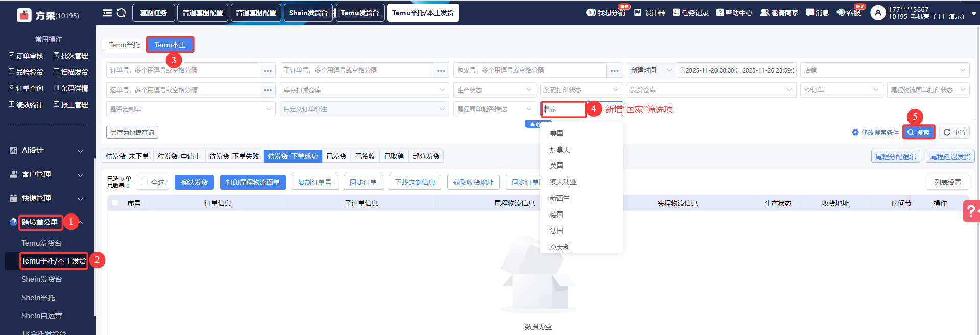
Task: Open 品检验货 shortcut
Action: coord(26,72)
